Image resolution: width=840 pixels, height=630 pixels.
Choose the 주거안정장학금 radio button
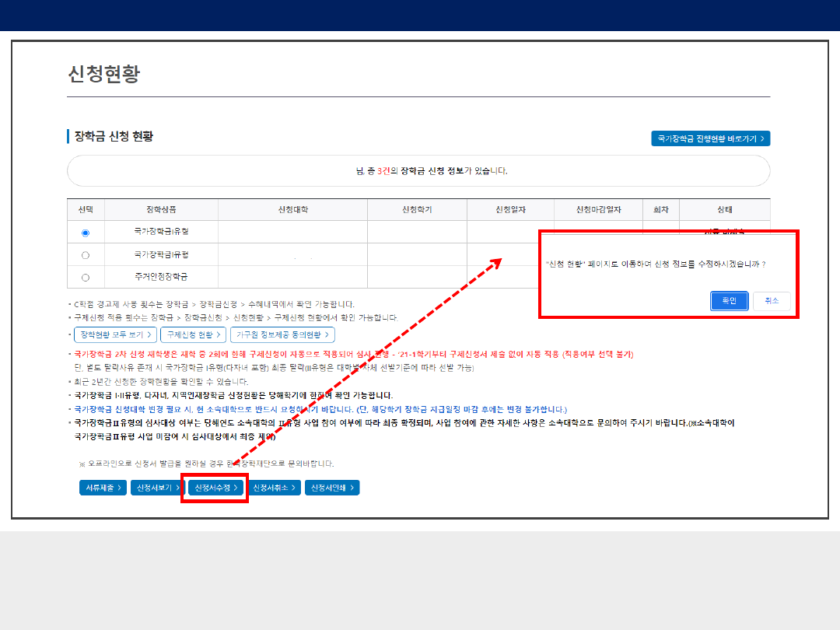pos(86,277)
